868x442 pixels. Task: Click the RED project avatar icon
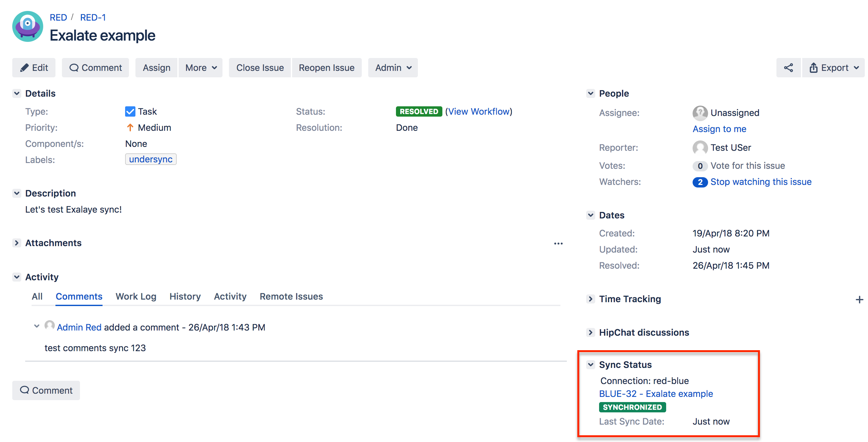(x=28, y=26)
